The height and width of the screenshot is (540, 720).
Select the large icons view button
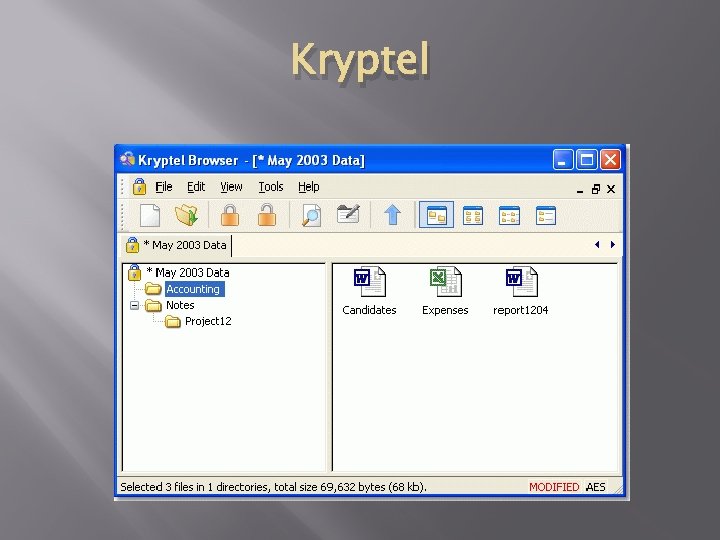coord(436,215)
